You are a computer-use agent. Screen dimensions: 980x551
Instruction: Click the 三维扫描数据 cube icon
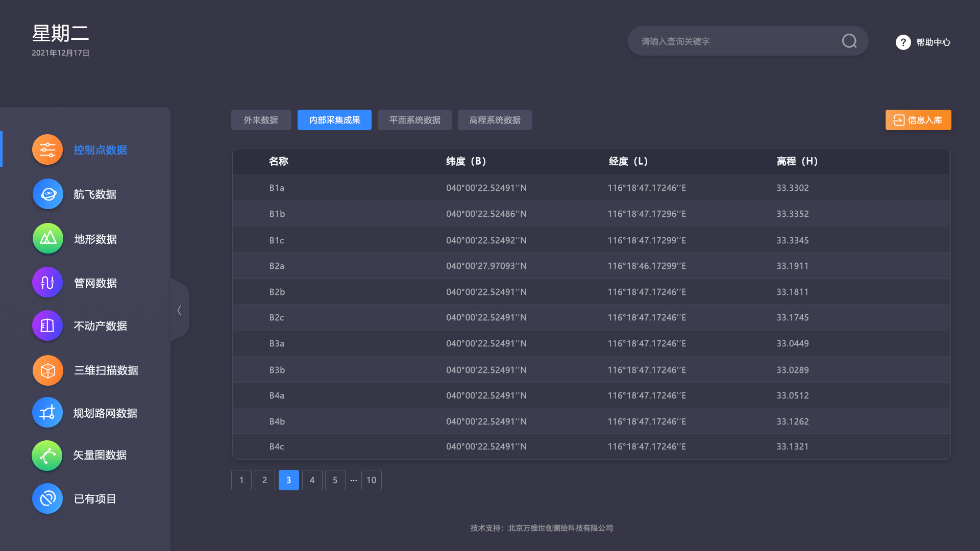(x=47, y=370)
